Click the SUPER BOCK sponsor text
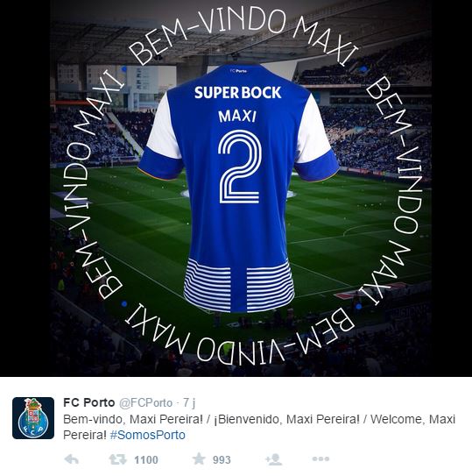472x476 pixels. pos(238,93)
